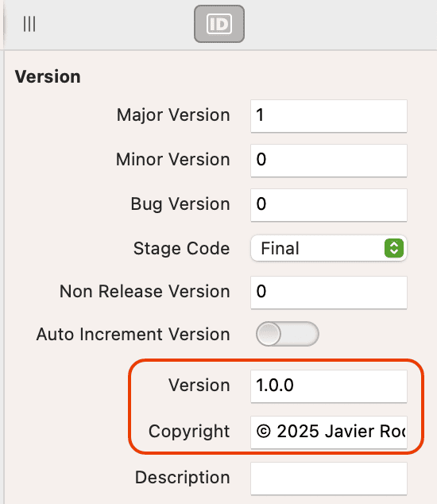Viewport: 437px width, 504px height.
Task: Click the empty Description field
Action: tap(329, 479)
